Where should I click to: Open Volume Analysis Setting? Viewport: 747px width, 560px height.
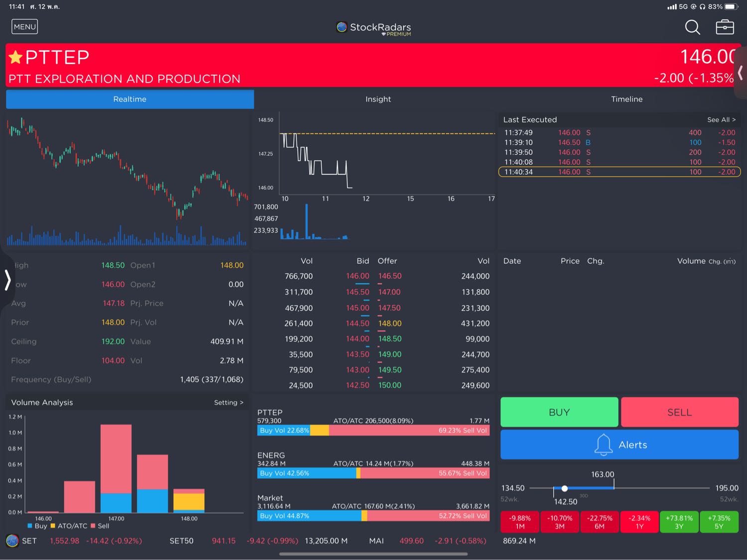(x=229, y=402)
